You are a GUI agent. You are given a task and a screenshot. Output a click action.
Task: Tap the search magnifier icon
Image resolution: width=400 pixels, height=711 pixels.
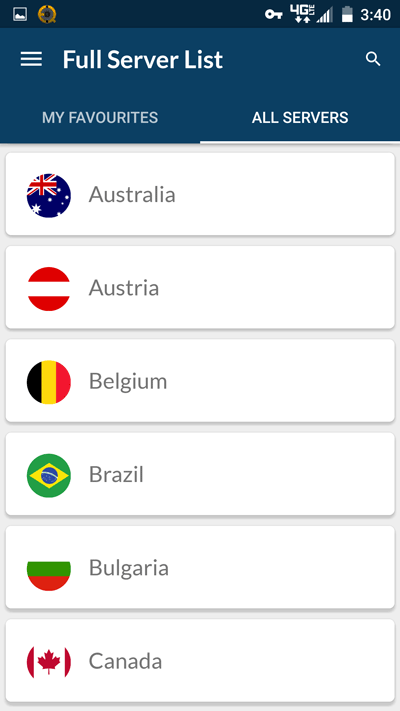[373, 59]
